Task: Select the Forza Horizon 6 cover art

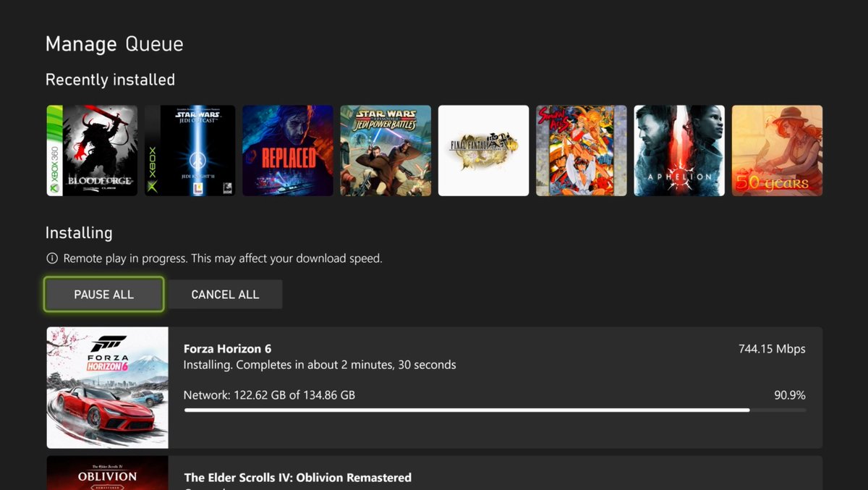Action: 108,388
